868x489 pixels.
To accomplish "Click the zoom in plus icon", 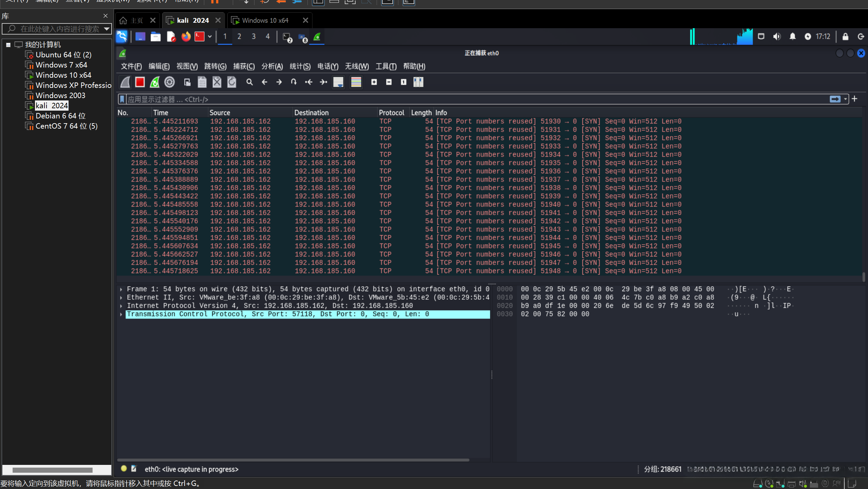I will click(374, 82).
